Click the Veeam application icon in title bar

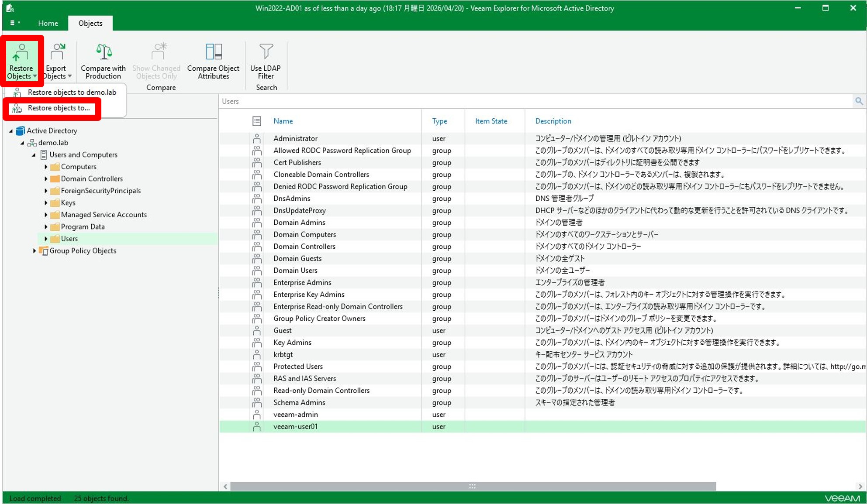(x=10, y=8)
